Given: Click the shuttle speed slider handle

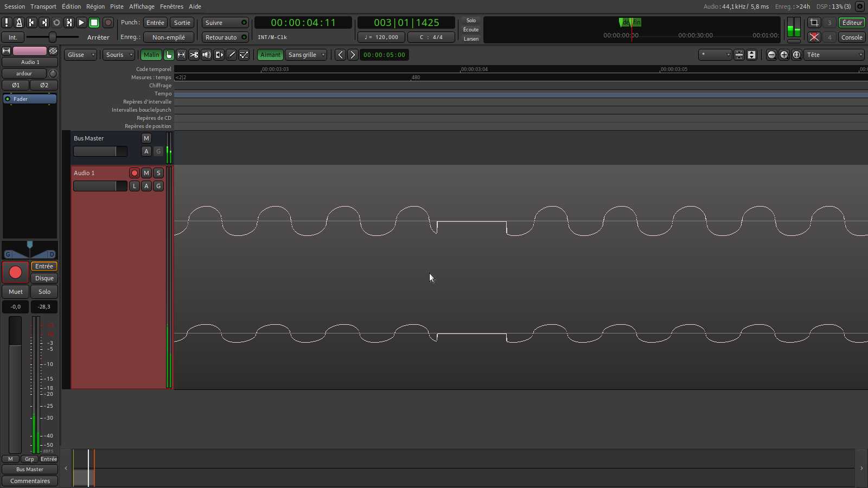Looking at the screenshot, I should click(x=53, y=37).
